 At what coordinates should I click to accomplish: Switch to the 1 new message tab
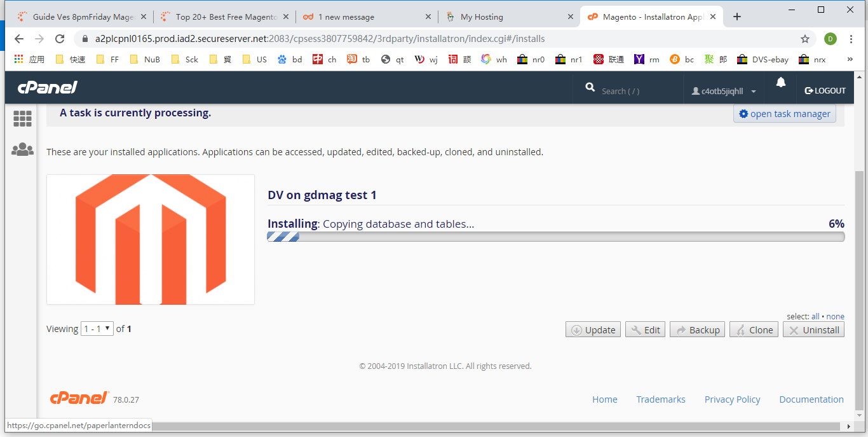coord(367,17)
